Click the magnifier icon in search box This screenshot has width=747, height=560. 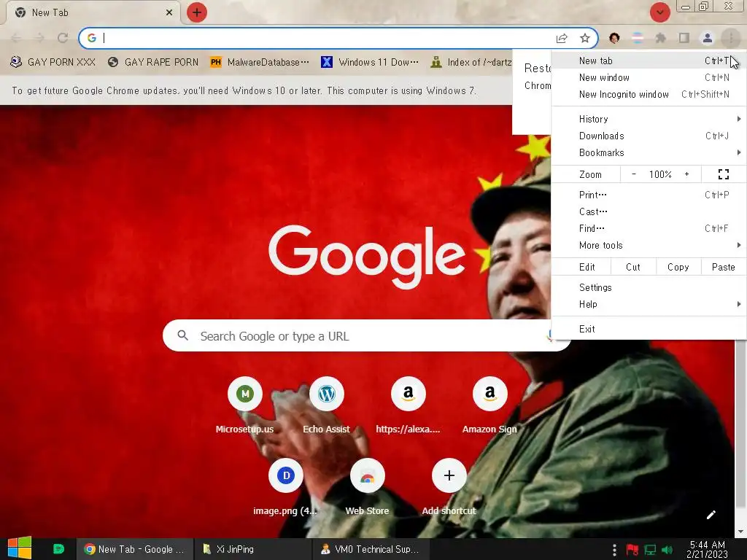coord(183,335)
